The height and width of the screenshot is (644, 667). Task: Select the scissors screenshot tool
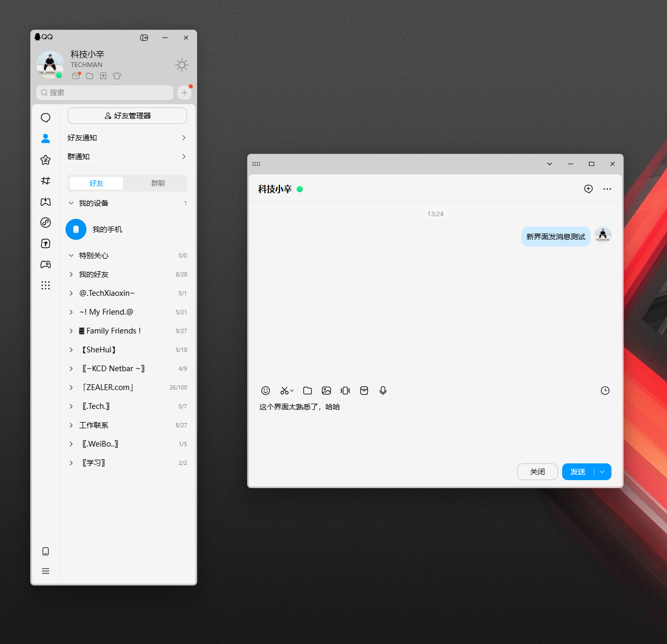[x=284, y=391]
